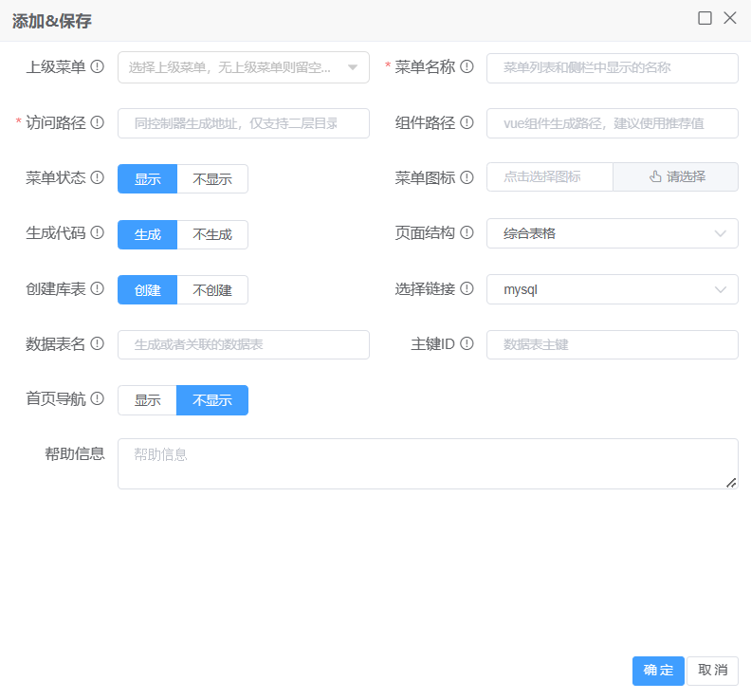
Task: Open the 上级菜单 tree select dropdown
Action: (243, 67)
